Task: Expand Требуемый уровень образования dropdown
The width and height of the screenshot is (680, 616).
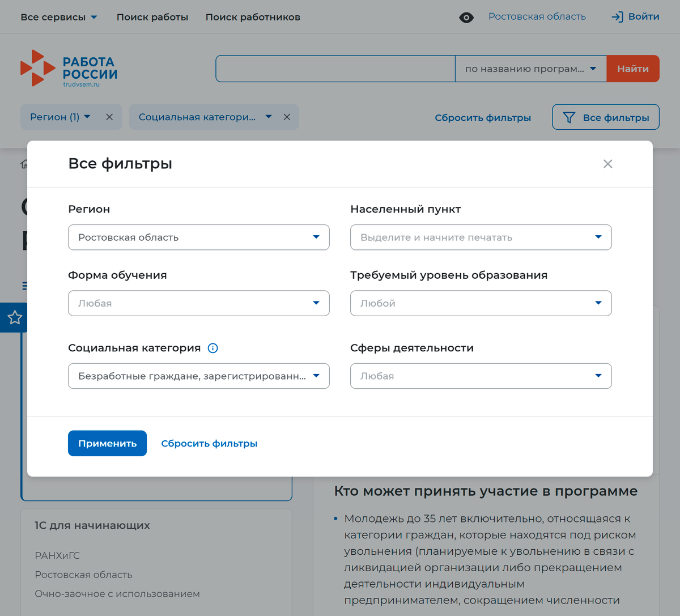Action: click(481, 303)
